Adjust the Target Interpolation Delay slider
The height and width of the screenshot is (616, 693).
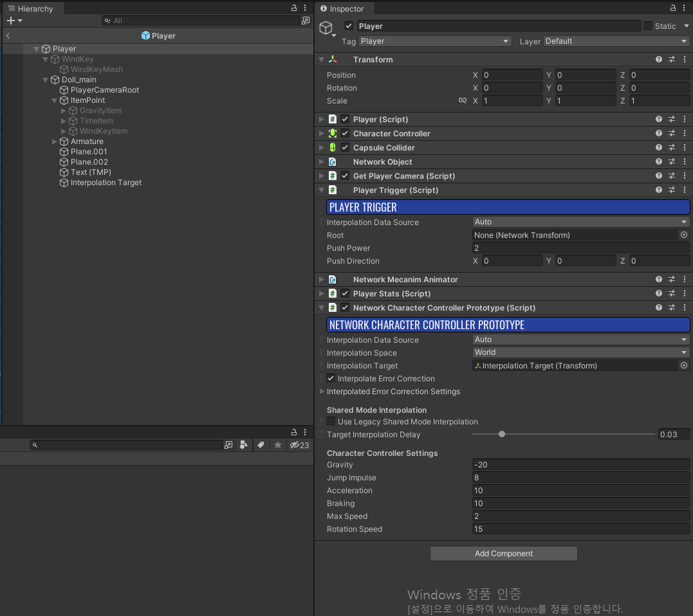[x=502, y=434]
